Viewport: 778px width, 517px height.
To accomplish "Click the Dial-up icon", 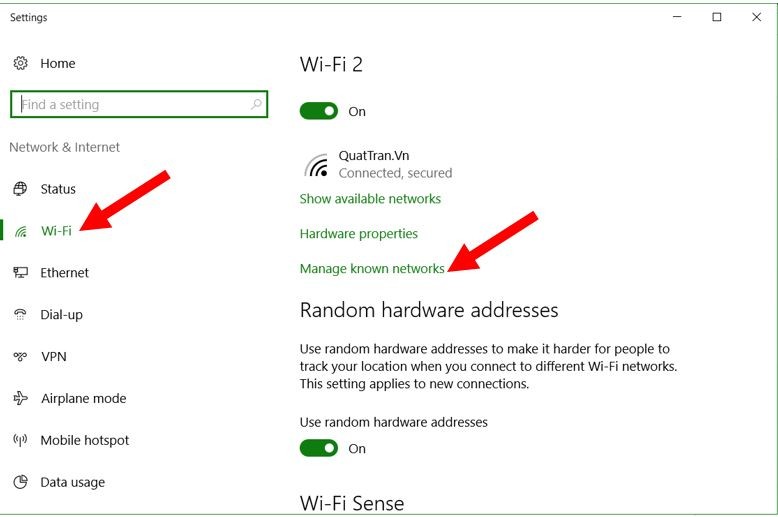I will pos(20,315).
